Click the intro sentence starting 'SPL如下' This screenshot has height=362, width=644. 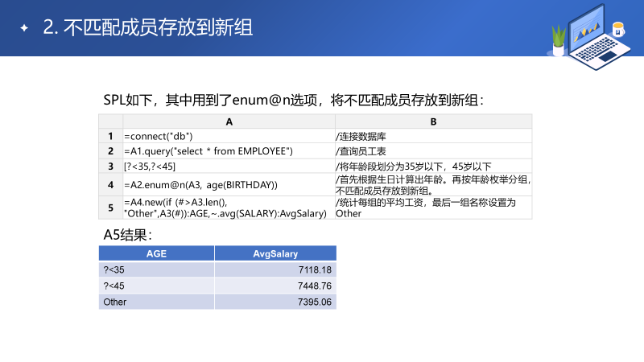293,100
